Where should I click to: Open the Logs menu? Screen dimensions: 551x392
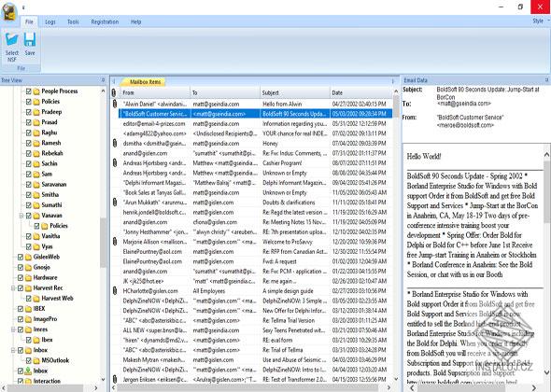50,21
